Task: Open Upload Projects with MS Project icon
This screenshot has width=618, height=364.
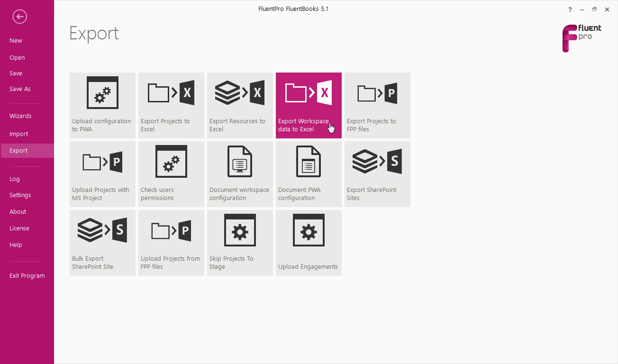Action: 102,162
